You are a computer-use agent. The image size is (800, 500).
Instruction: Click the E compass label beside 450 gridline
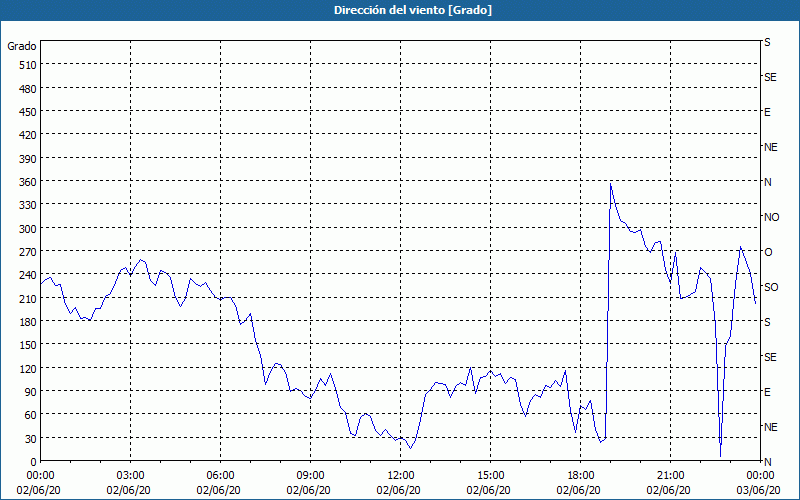[767, 112]
